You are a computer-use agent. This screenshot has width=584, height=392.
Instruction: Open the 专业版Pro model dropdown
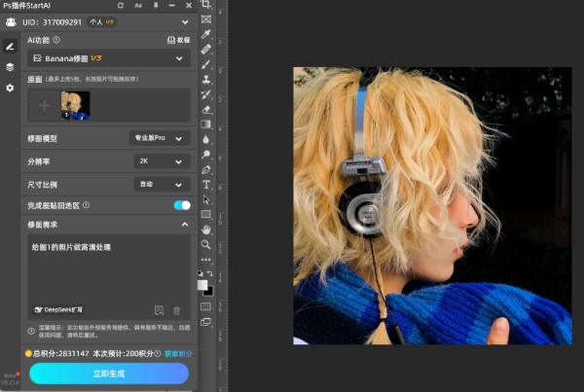[159, 139]
